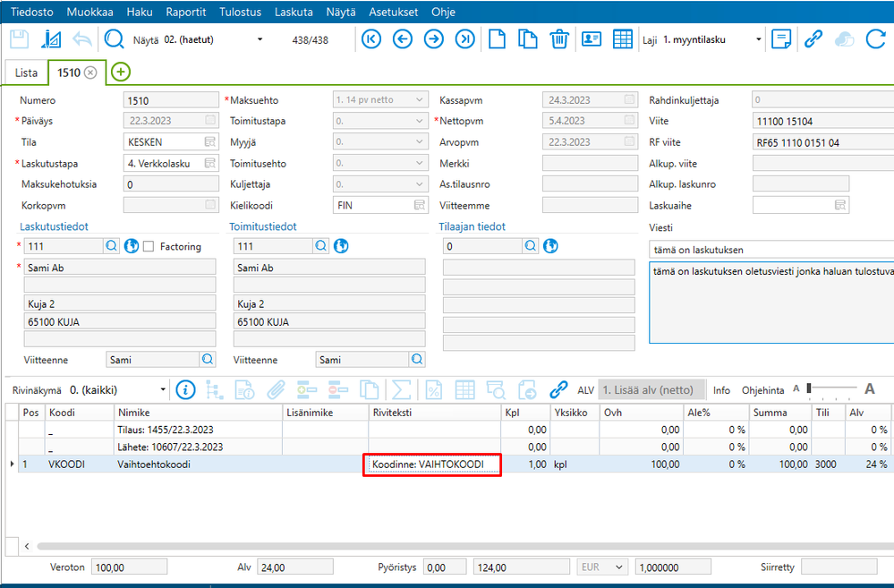Click the trash can delete icon

pos(559,39)
